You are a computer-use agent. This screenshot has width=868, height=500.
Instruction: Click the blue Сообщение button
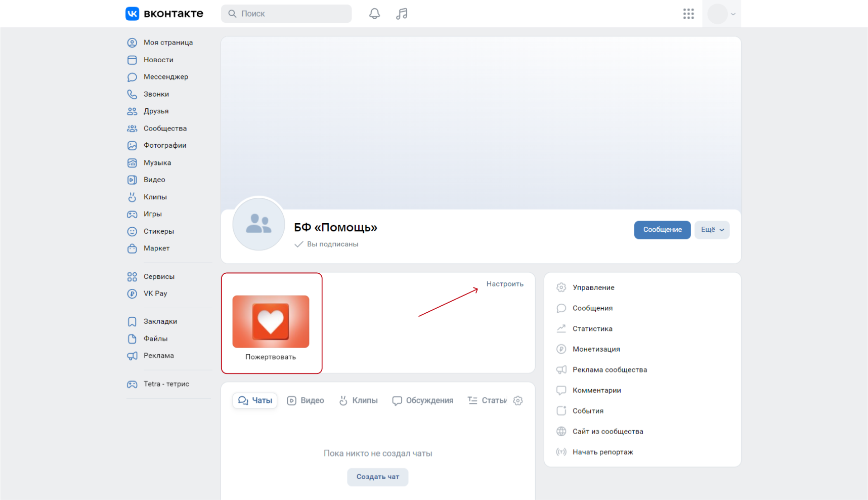pyautogui.click(x=662, y=230)
